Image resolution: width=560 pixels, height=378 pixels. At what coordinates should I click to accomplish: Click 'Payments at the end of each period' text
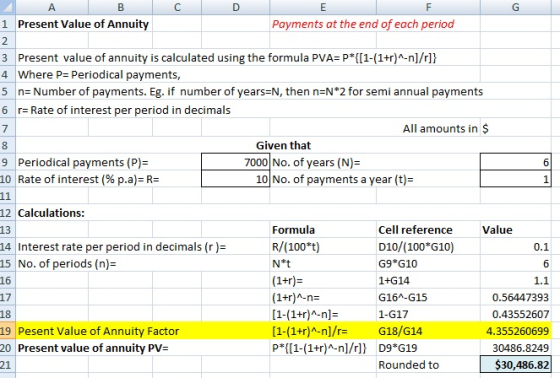point(363,24)
